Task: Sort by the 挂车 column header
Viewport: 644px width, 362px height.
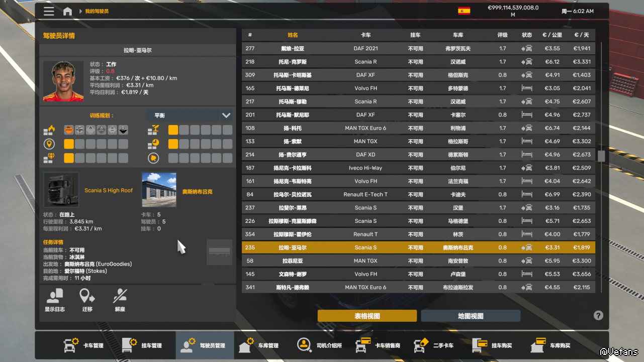Action: point(415,35)
